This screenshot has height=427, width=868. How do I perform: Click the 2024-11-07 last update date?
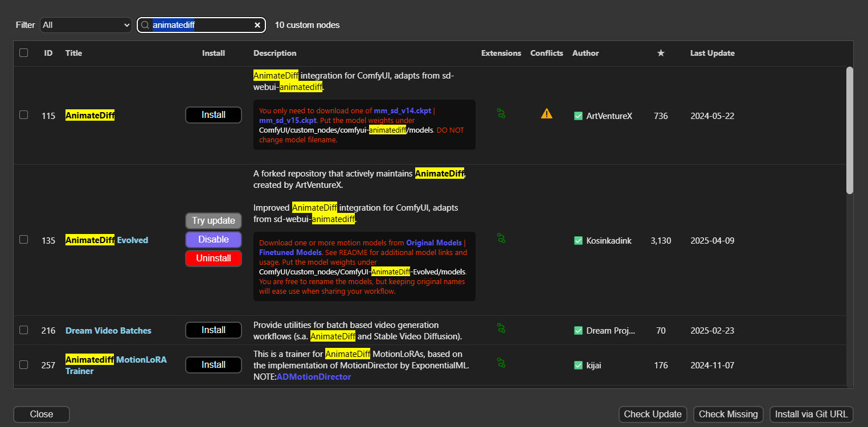[x=713, y=365]
